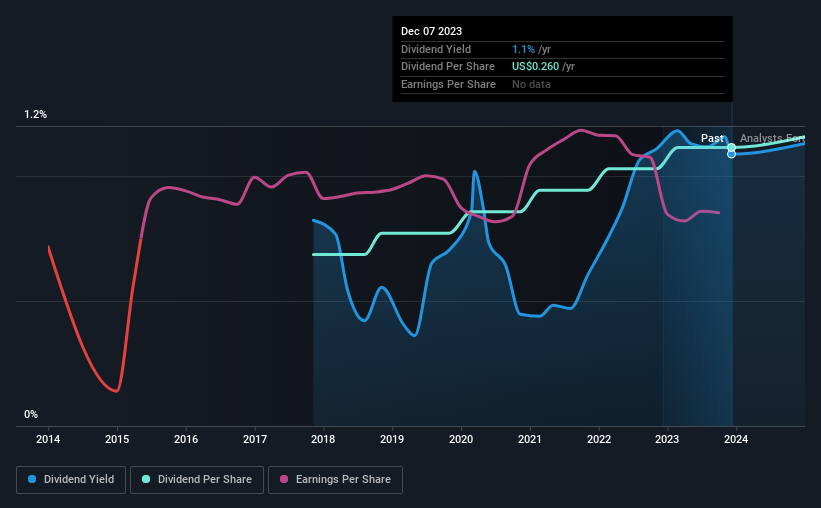Click the 0% y-axis label
This screenshot has height=508, width=821.
pyautogui.click(x=31, y=414)
